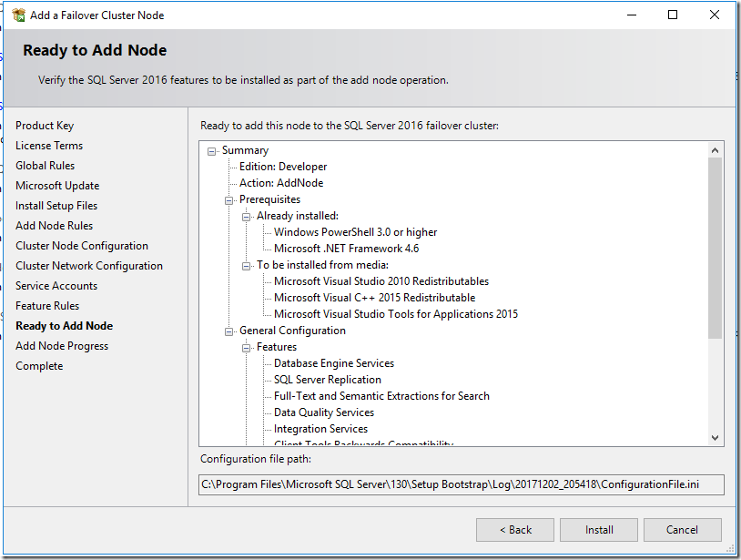Click the SQL Server setup title bar icon
Image resolution: width=741 pixels, height=560 pixels.
coord(18,15)
